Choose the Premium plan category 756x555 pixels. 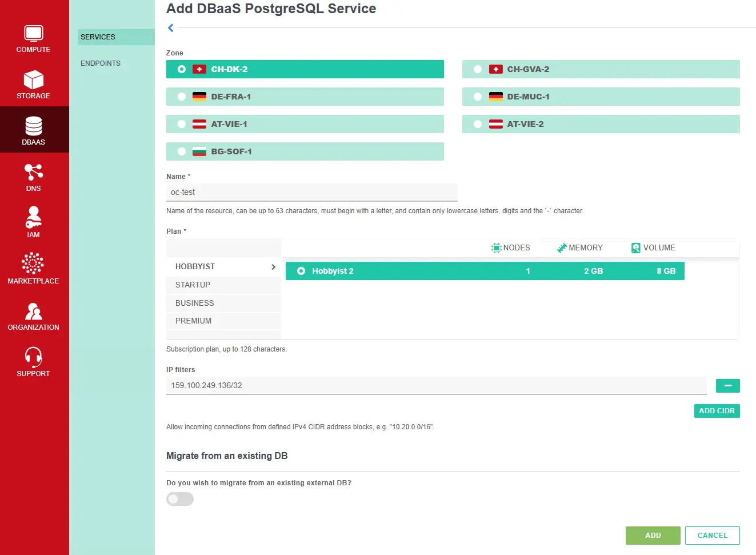[x=223, y=321]
